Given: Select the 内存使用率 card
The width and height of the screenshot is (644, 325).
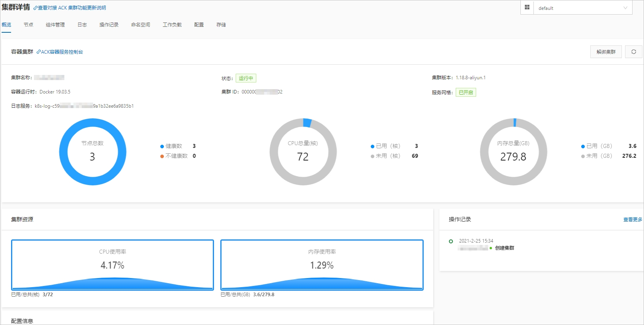Looking at the screenshot, I should click(322, 265).
